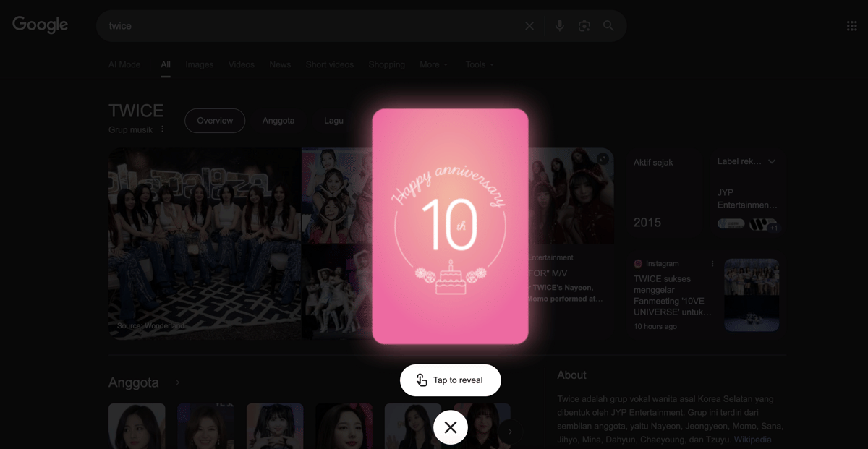The width and height of the screenshot is (868, 449).
Task: Click the Google logo
Action: [41, 25]
